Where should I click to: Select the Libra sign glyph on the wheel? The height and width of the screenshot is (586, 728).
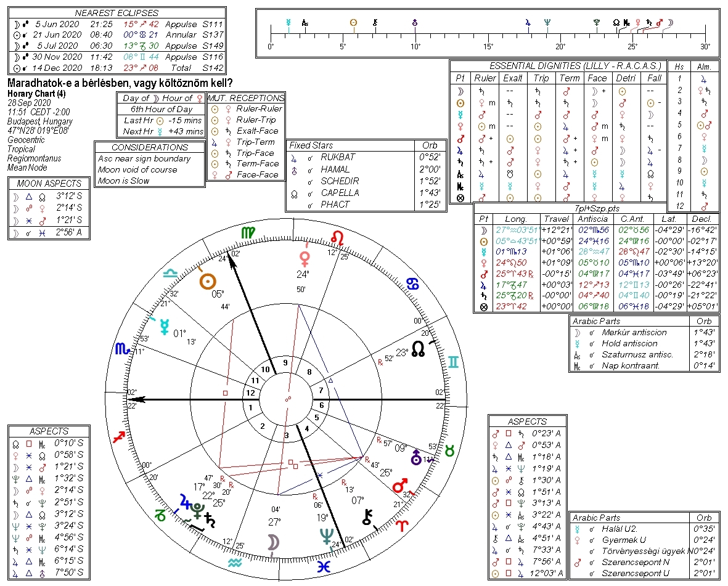tap(170, 273)
